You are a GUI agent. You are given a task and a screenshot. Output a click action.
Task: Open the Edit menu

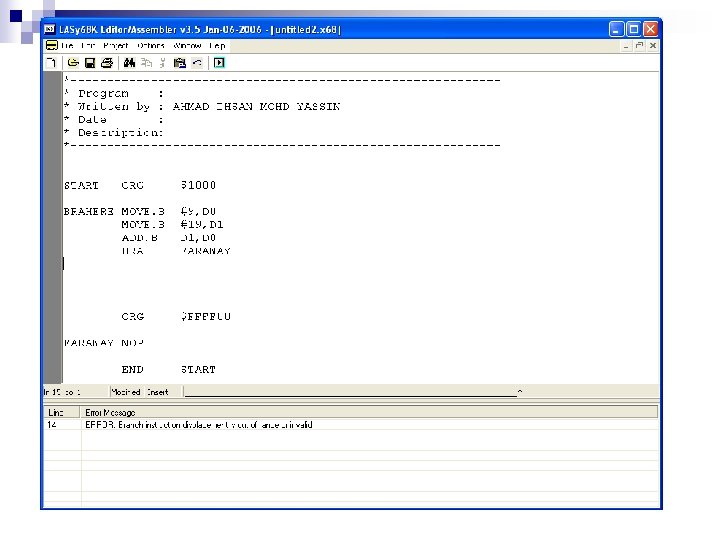coord(88,45)
